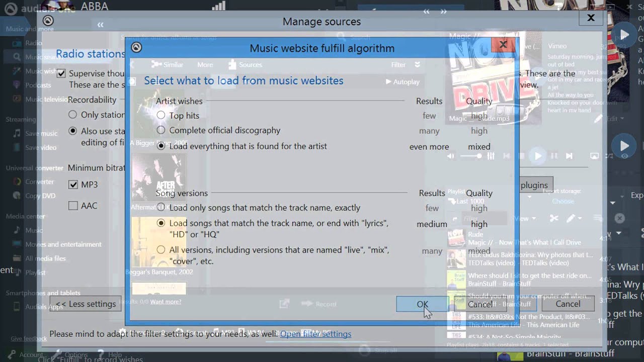Cancel the Music website fulfill algorithm dialog
Screen dimensions: 644x362
[480, 304]
